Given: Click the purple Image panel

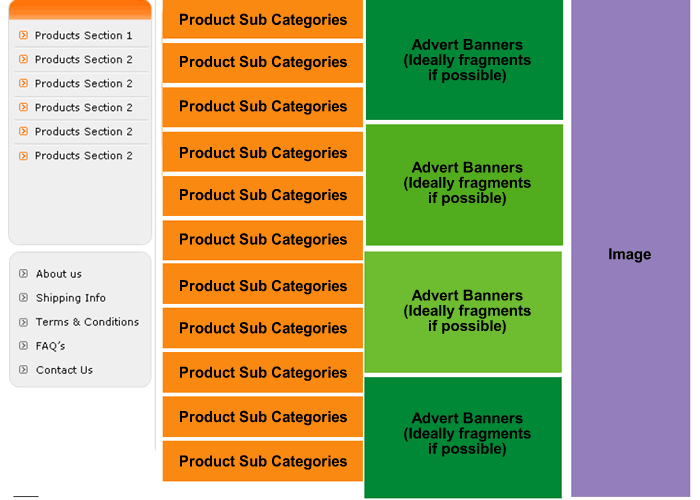Looking at the screenshot, I should pos(630,254).
